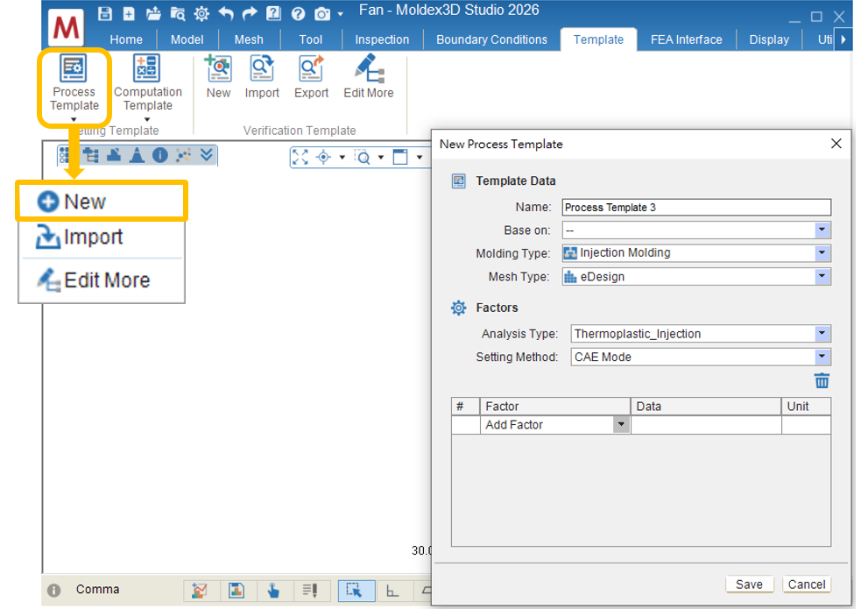
Task: Click the text list pencil icon in status bar
Action: (x=310, y=591)
